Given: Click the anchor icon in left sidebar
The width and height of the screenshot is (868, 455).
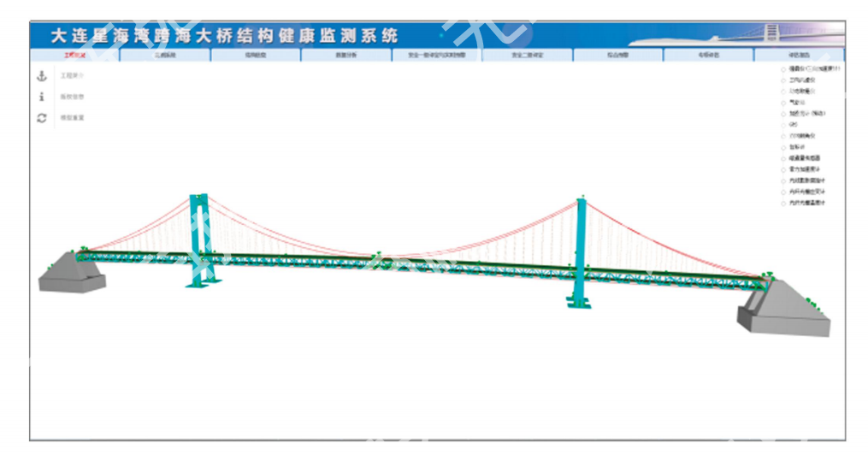Looking at the screenshot, I should click(x=41, y=76).
